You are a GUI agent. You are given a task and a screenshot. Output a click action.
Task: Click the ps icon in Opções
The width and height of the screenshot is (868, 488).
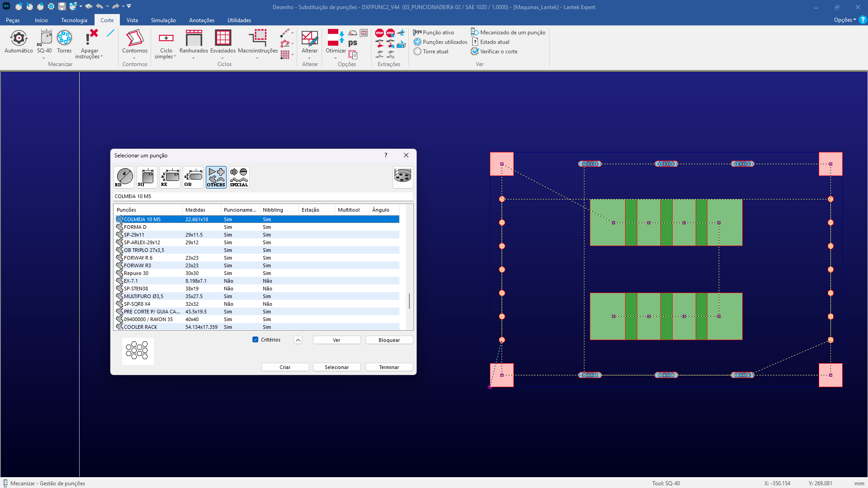click(x=353, y=43)
